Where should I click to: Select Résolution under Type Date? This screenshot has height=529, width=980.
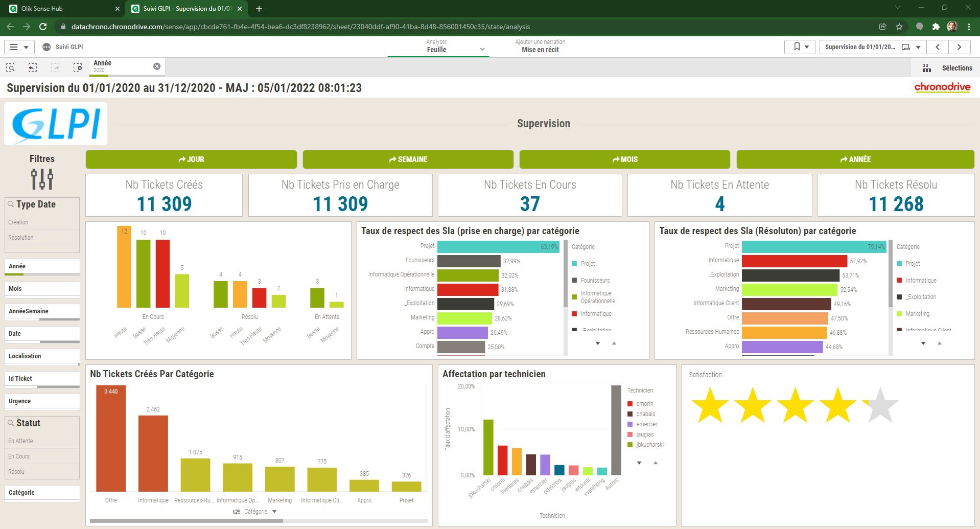coord(21,238)
